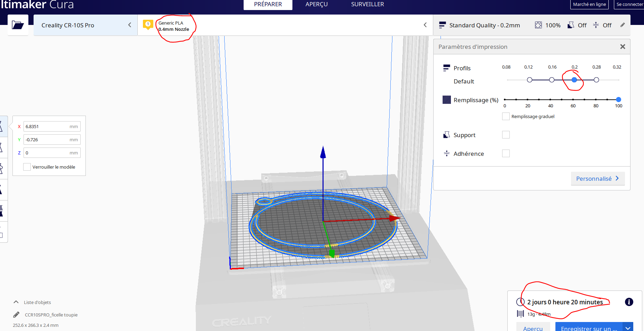Collapse the Liste d'objets chevron
Viewport: 644px width, 331px height.
(x=16, y=302)
